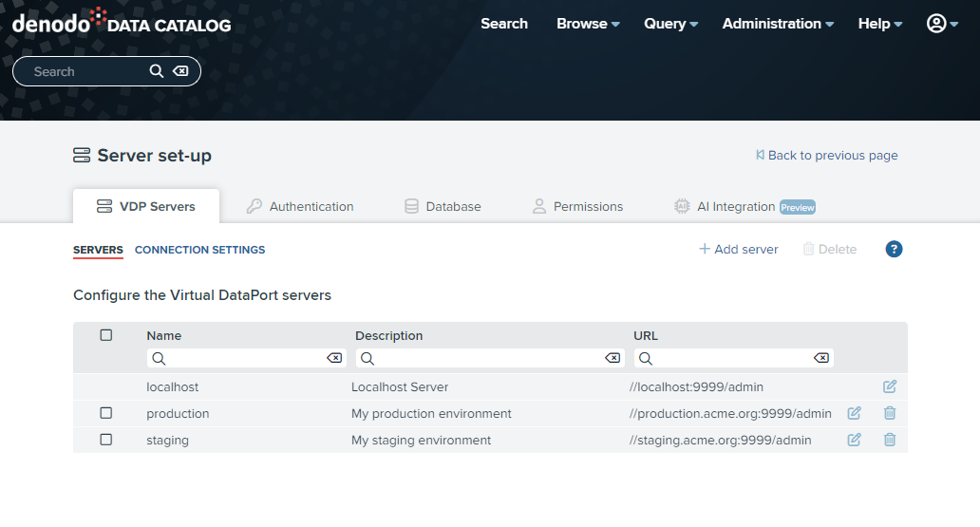Delete the production server via trash icon
The width and height of the screenshot is (980, 527).
coord(889,413)
